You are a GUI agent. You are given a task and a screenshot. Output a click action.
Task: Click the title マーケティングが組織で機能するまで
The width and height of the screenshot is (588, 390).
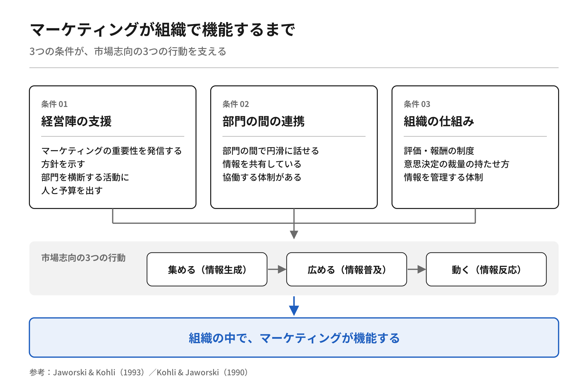(x=162, y=30)
